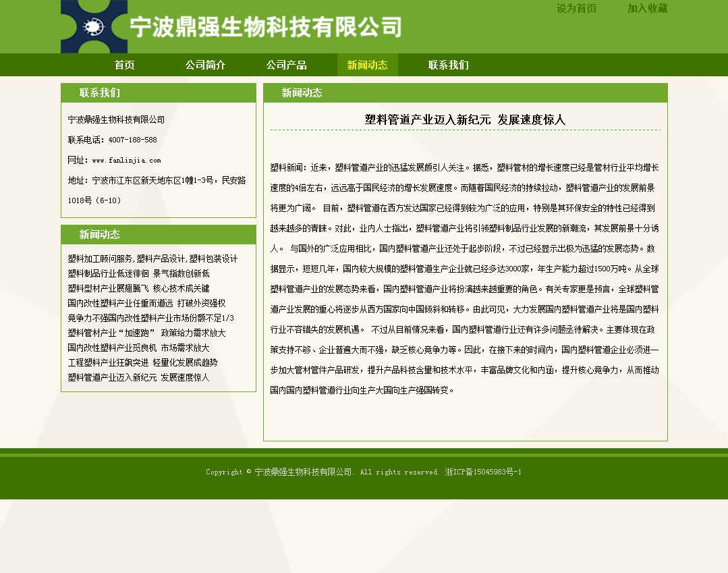This screenshot has width=728, height=573.
Task: Click 国内改性塑料产业觅良机 headline
Action: [138, 348]
